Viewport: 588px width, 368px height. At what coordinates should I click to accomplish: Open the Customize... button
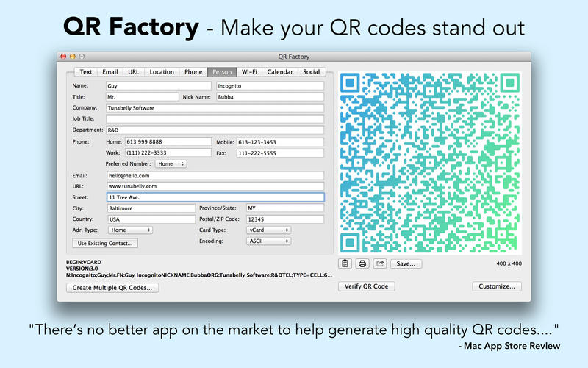[497, 286]
